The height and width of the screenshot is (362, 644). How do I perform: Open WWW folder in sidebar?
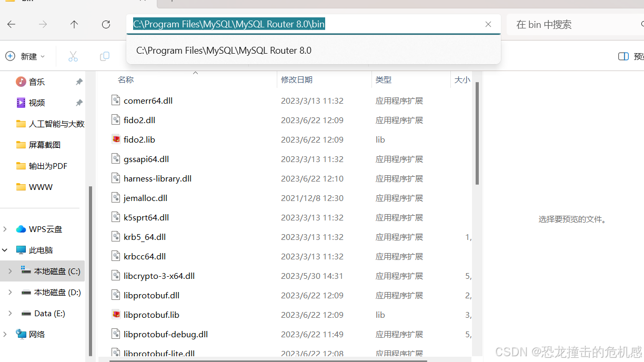tap(34, 187)
